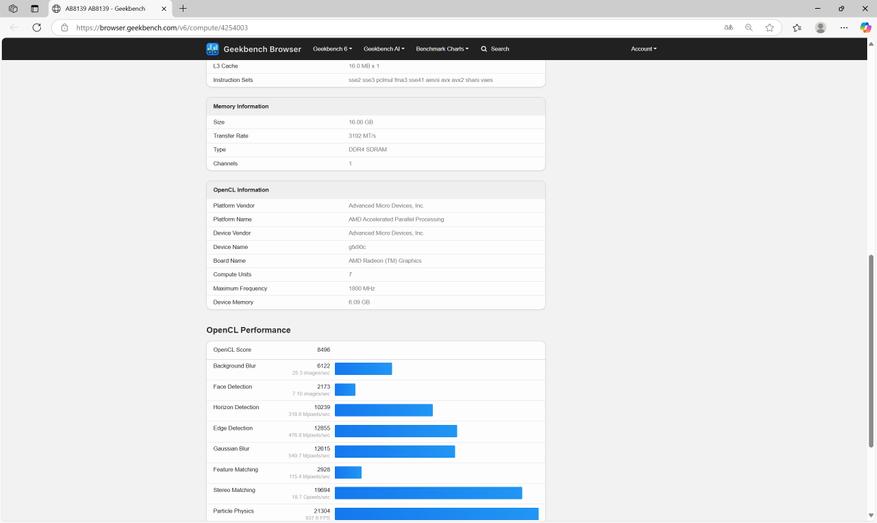Expand the Geekbench 6 dropdown menu
Image resolution: width=877 pixels, height=523 pixels.
(332, 49)
